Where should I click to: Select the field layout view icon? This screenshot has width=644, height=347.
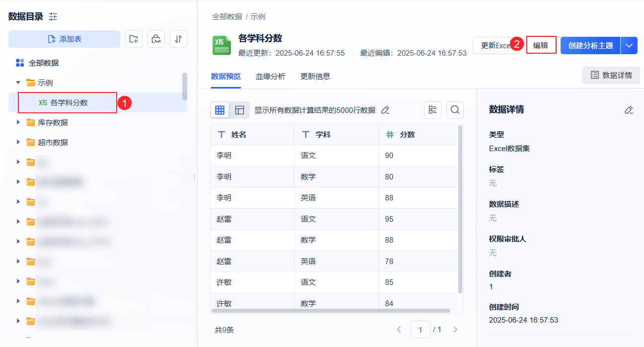tap(239, 110)
